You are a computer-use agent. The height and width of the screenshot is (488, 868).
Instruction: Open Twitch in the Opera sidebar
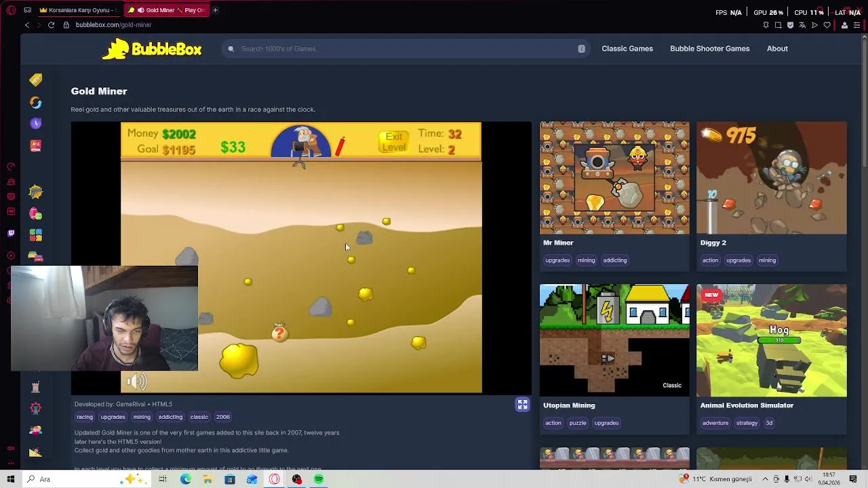click(x=11, y=233)
